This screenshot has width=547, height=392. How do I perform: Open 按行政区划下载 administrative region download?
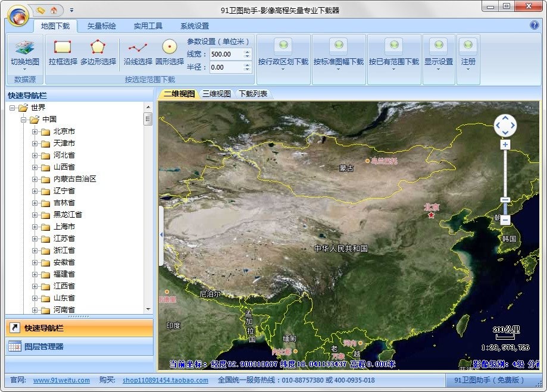(x=283, y=52)
